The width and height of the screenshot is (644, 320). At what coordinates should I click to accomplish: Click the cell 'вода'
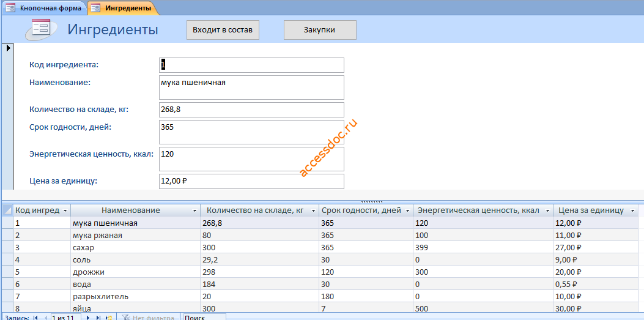pos(136,284)
